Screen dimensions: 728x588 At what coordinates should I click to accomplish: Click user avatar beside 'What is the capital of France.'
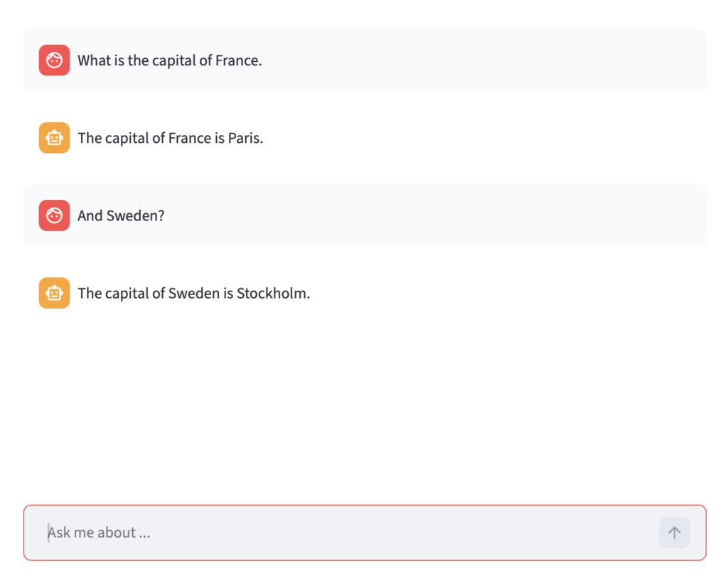point(54,60)
